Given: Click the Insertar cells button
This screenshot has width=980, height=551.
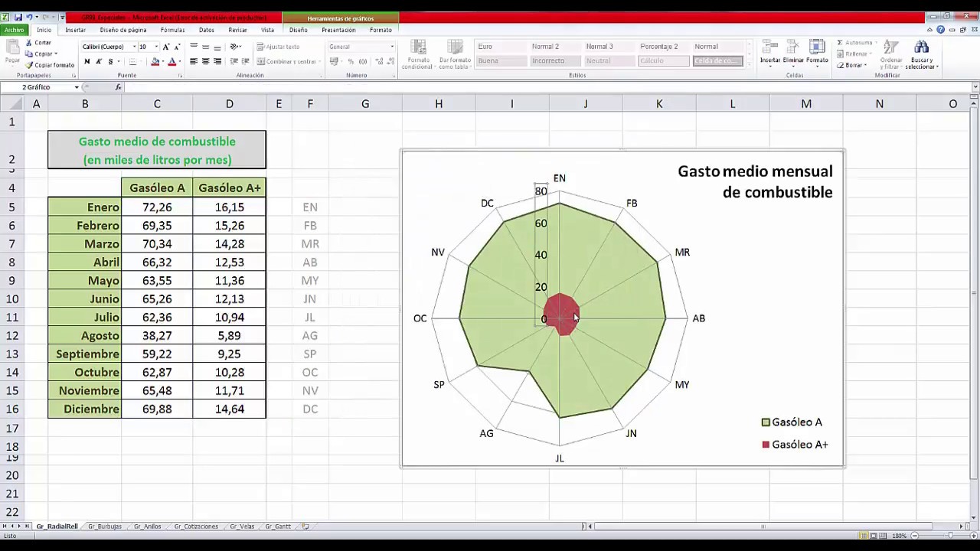Looking at the screenshot, I should pos(770,52).
